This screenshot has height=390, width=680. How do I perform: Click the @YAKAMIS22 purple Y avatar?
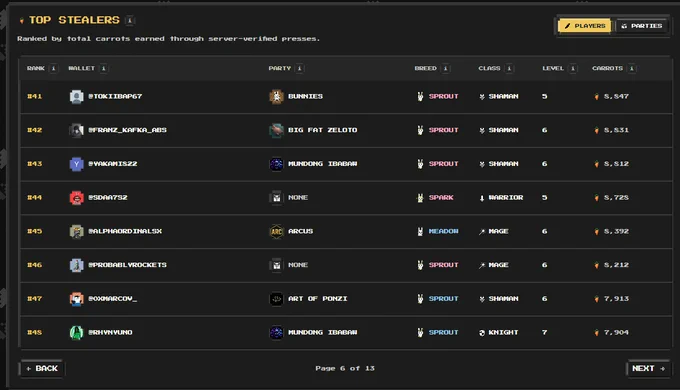point(76,164)
